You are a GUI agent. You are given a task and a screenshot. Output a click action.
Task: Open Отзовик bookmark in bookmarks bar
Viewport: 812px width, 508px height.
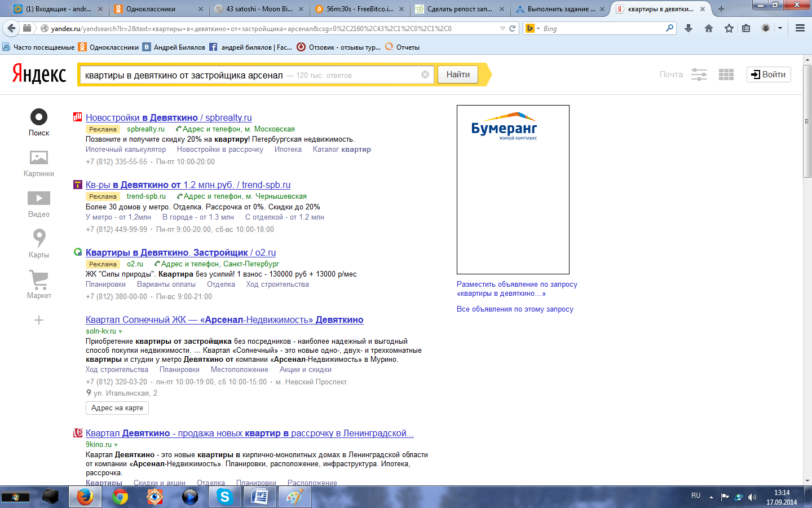338,47
